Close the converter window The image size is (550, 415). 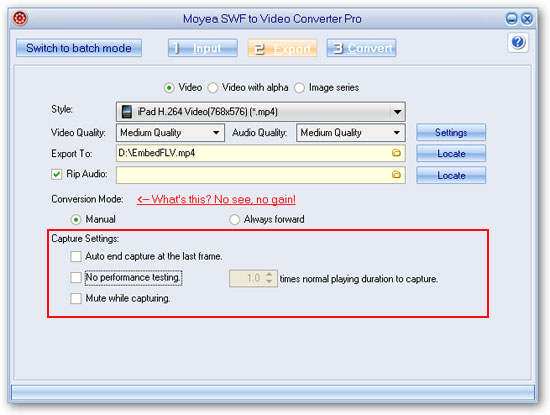click(x=526, y=19)
